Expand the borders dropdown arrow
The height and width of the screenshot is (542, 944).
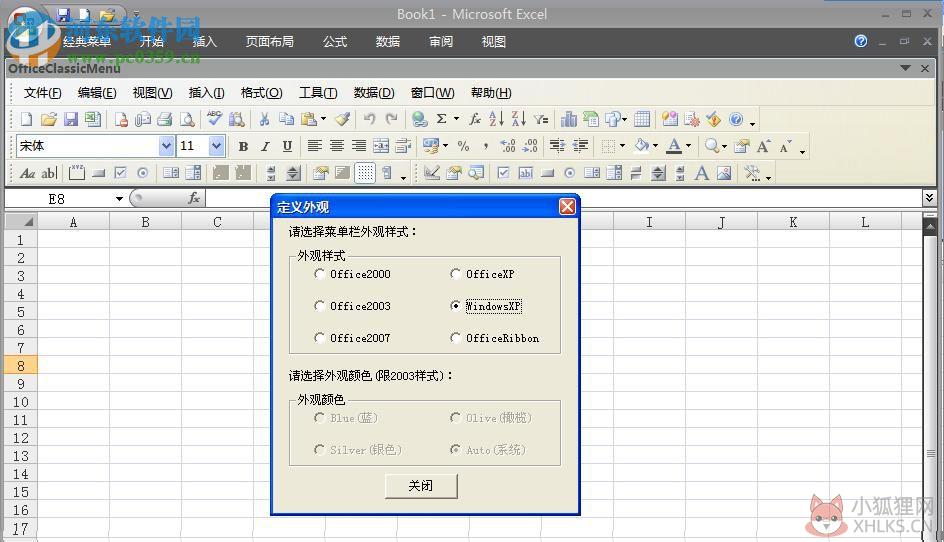[622, 146]
